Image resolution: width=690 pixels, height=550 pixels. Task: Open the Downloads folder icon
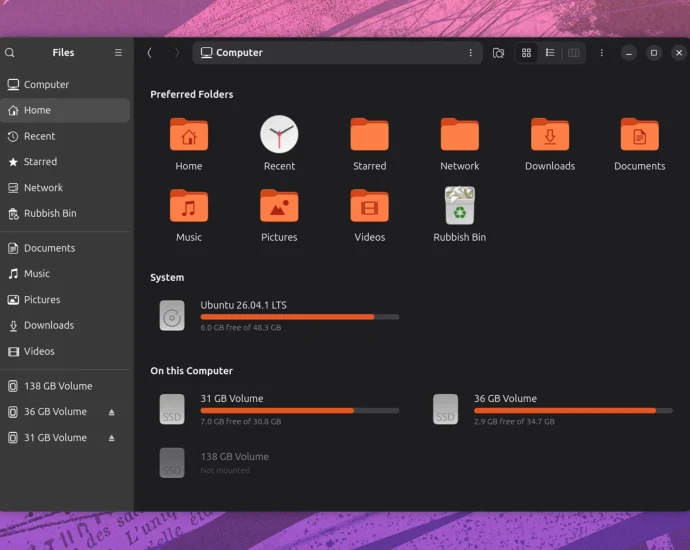[x=550, y=135]
